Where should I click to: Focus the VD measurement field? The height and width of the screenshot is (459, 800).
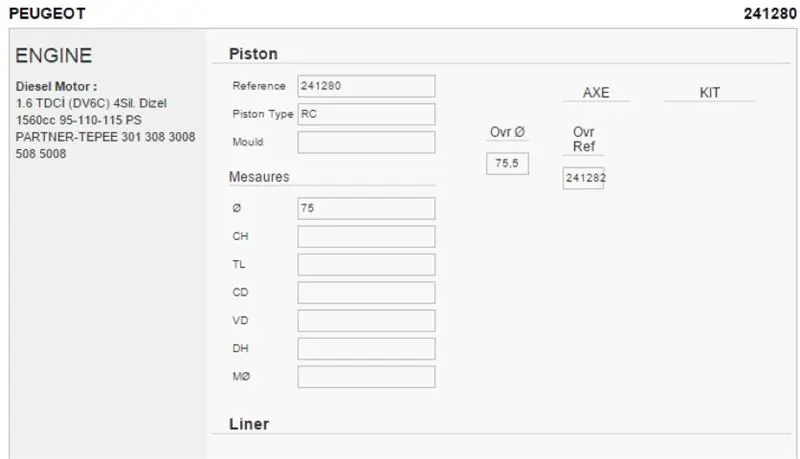(366, 320)
